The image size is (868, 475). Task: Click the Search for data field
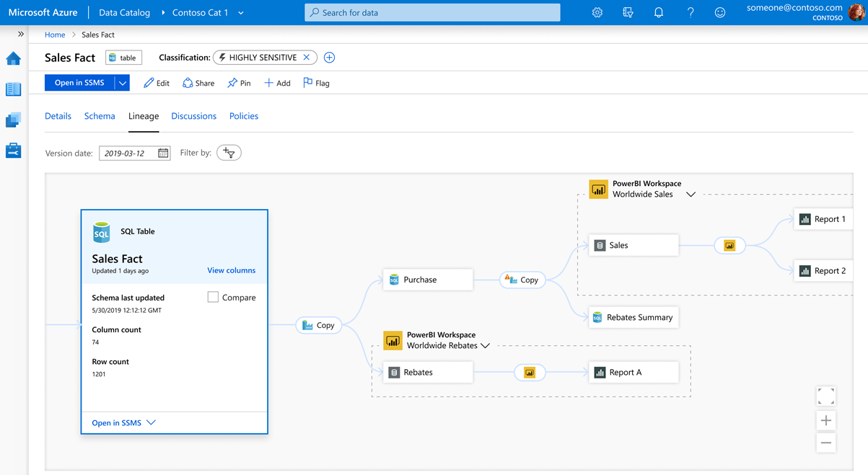tap(431, 12)
